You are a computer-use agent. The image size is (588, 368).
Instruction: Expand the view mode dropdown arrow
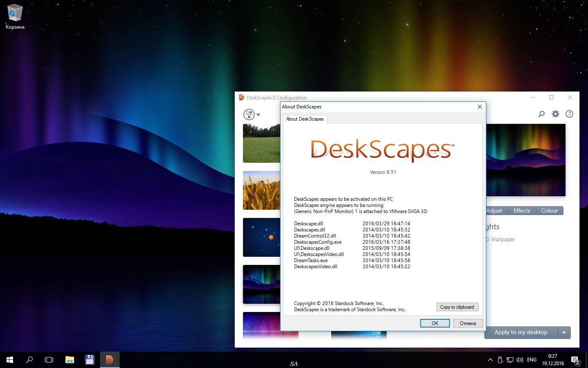point(258,114)
